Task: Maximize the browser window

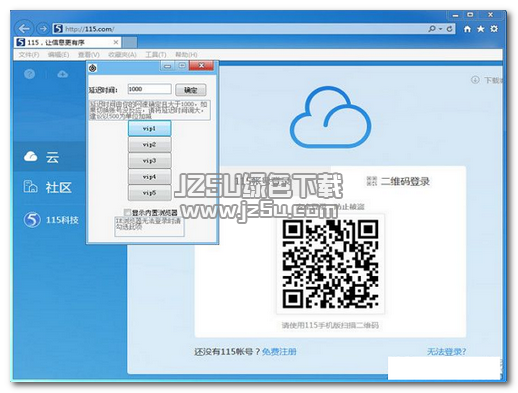Action: click(x=470, y=15)
